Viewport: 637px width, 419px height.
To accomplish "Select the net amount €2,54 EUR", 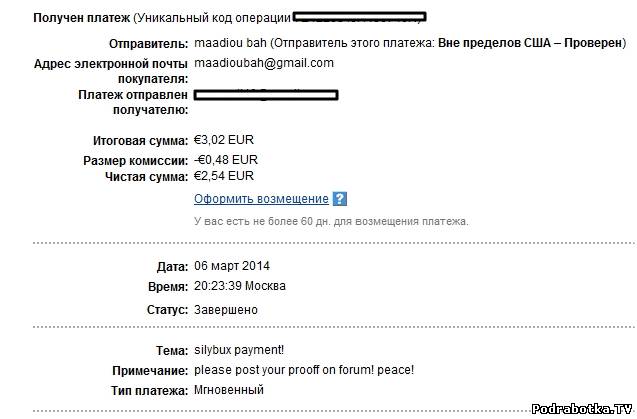I will tap(226, 176).
